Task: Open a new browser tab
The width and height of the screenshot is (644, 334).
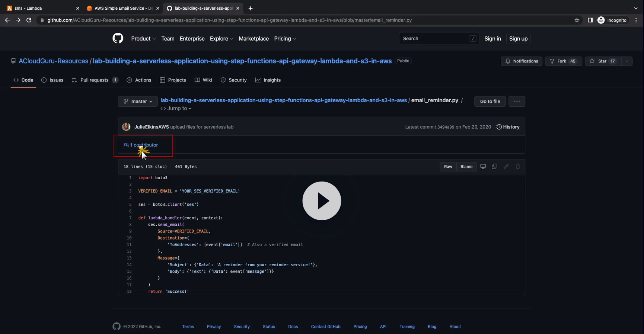Action: [x=251, y=8]
